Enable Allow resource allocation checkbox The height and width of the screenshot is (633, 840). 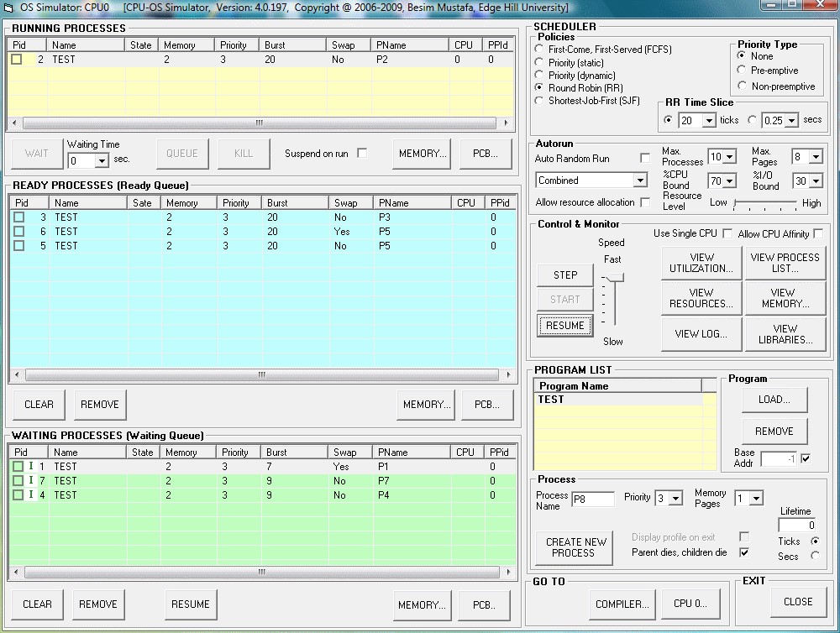(645, 202)
